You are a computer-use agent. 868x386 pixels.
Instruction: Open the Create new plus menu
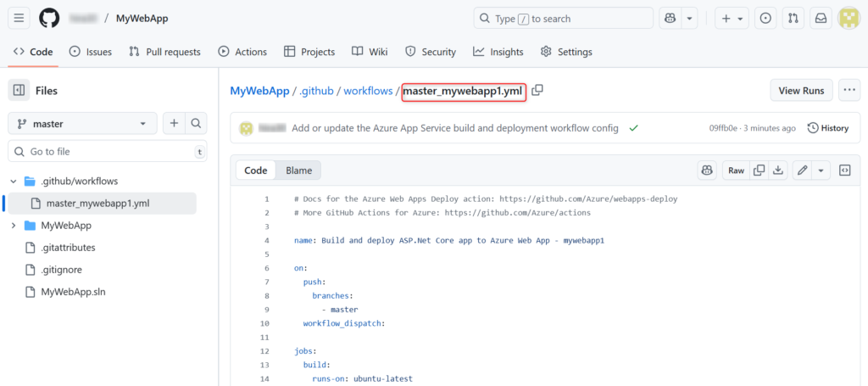(x=732, y=19)
